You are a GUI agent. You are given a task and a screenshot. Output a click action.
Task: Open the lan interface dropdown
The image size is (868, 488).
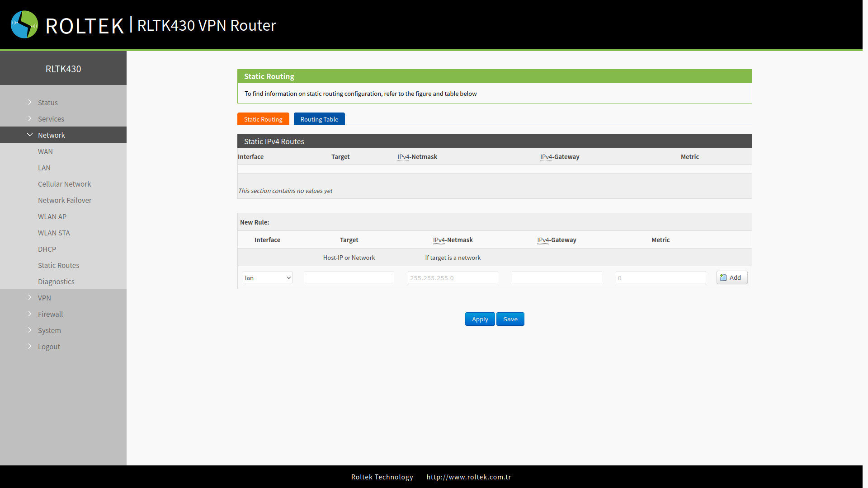click(268, 277)
